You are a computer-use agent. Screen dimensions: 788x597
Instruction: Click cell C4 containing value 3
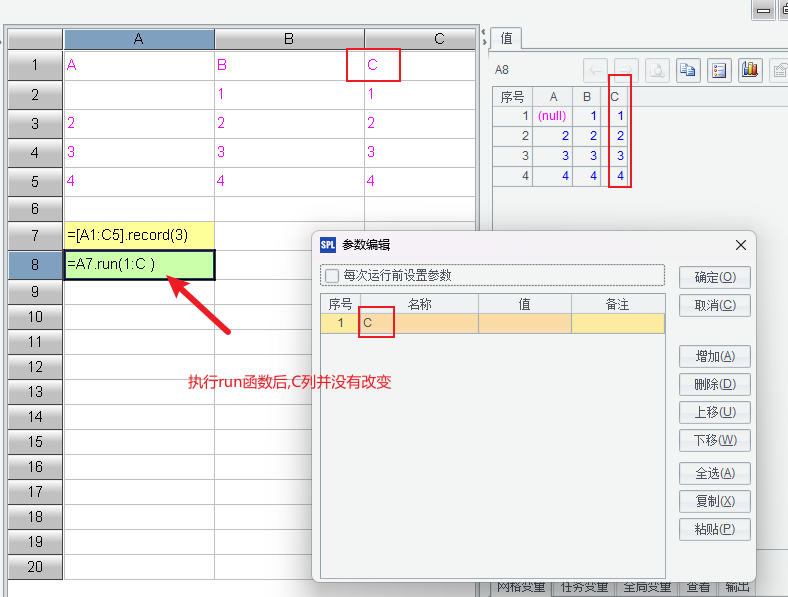(x=420, y=153)
